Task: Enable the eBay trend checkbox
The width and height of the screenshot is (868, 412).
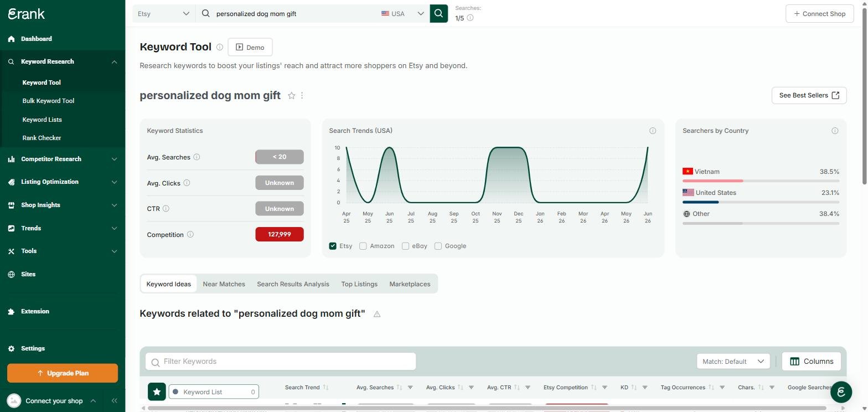Action: click(405, 246)
